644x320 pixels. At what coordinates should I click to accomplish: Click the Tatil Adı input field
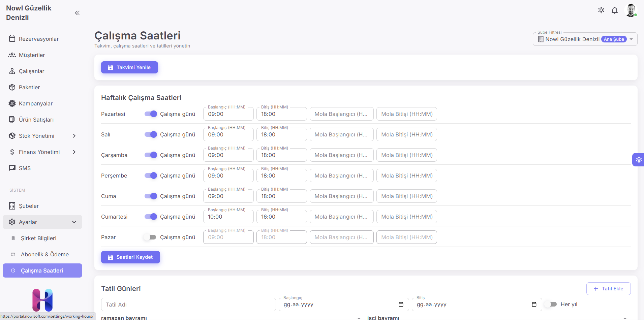tap(188, 305)
